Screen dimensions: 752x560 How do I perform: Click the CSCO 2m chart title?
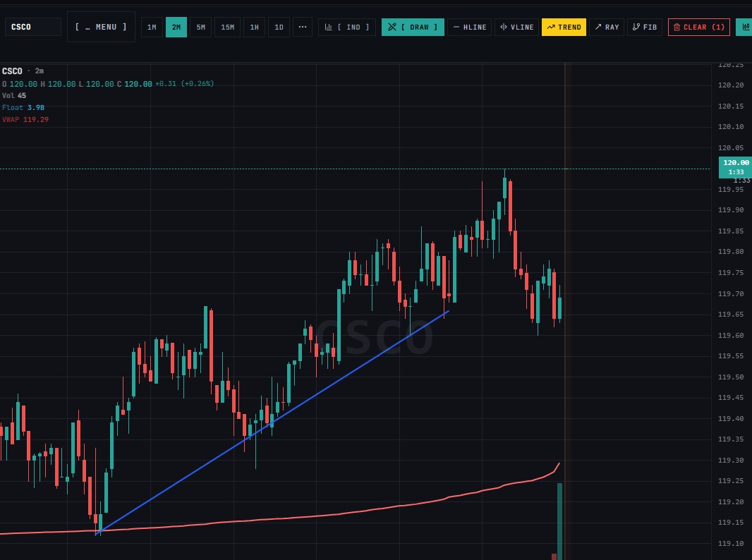[23, 71]
